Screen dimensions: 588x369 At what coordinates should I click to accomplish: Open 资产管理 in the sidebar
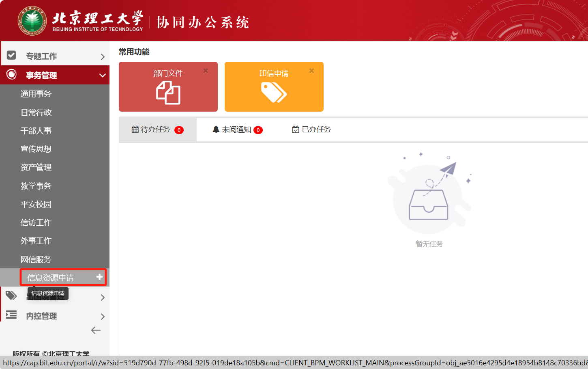tap(36, 167)
